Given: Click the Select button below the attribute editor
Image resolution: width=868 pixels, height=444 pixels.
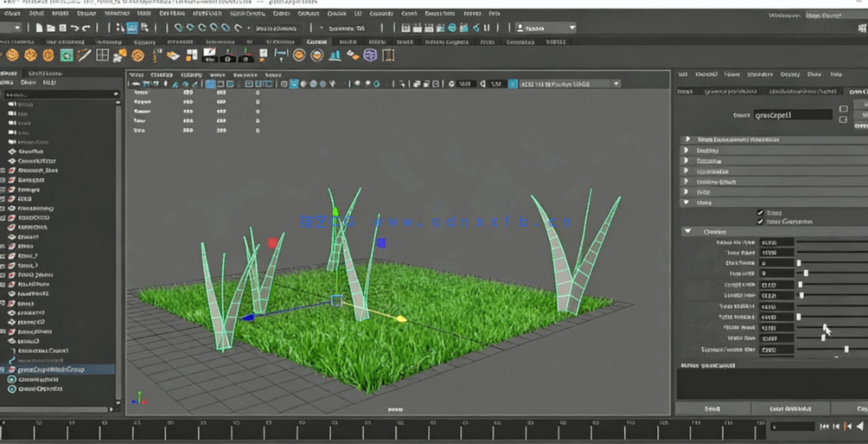Looking at the screenshot, I should coord(712,409).
